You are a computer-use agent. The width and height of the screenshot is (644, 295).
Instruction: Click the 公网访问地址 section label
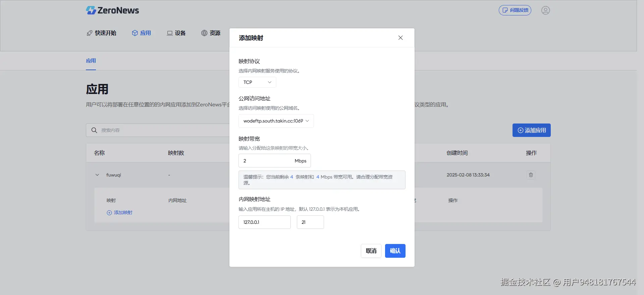tap(255, 99)
